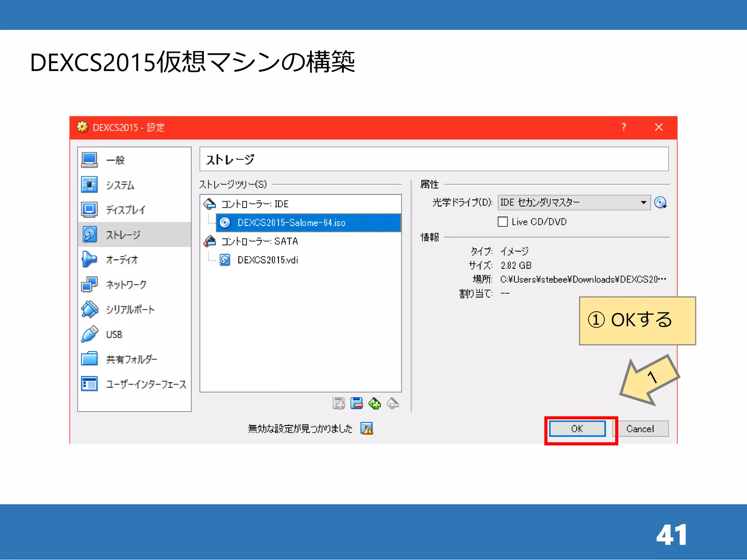
Task: Click the Cancel button
Action: click(x=640, y=429)
